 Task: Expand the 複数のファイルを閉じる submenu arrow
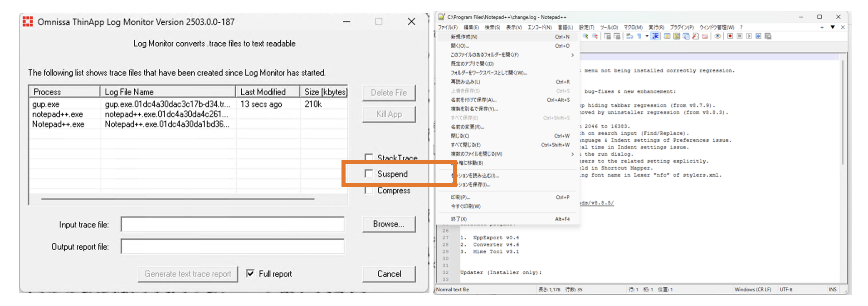coord(572,154)
